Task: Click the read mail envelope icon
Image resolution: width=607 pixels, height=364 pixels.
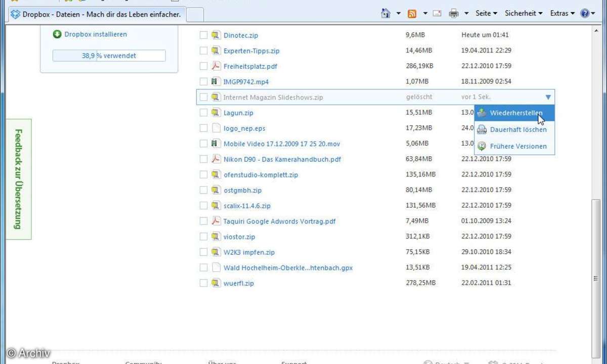Action: tap(437, 14)
